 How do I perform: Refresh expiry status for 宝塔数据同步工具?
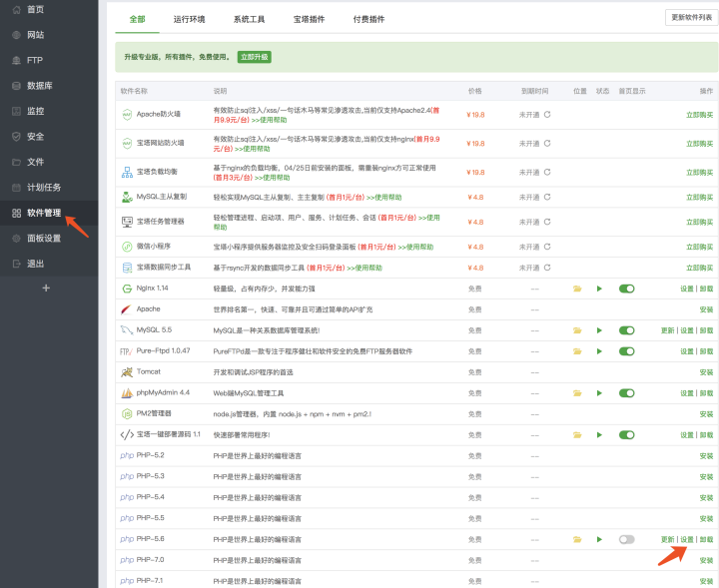[x=547, y=268]
